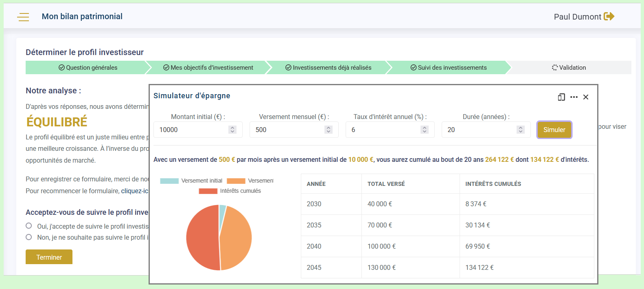The width and height of the screenshot is (644, 289).
Task: Toggle the Versement initial legend swatch
Action: coord(169,181)
